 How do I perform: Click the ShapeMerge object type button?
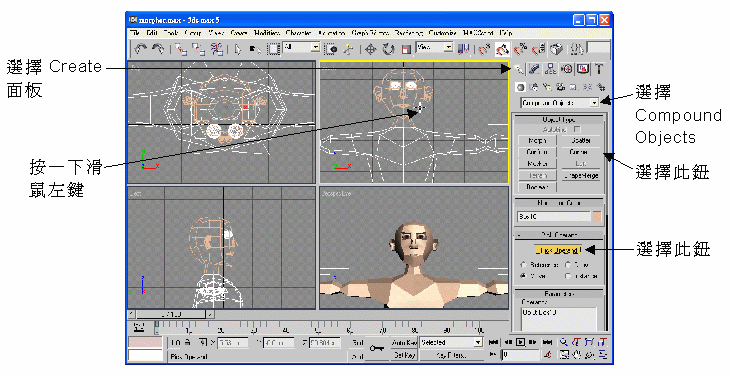tap(580, 175)
